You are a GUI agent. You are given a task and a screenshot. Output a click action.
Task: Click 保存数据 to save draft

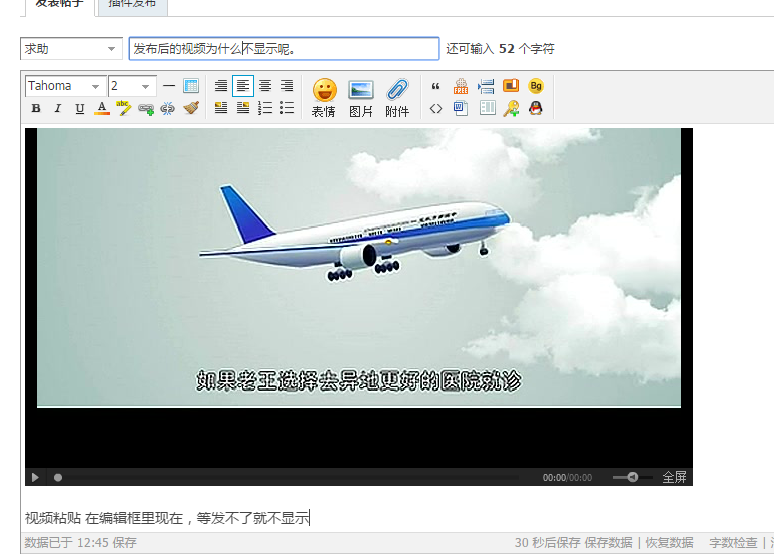pyautogui.click(x=608, y=543)
